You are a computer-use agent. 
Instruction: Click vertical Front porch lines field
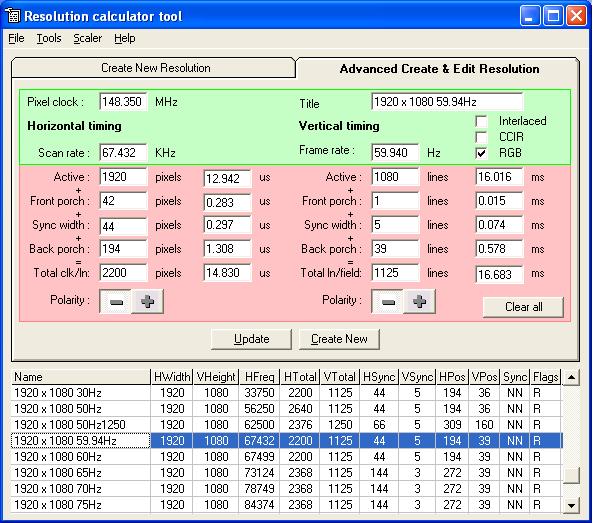point(395,201)
